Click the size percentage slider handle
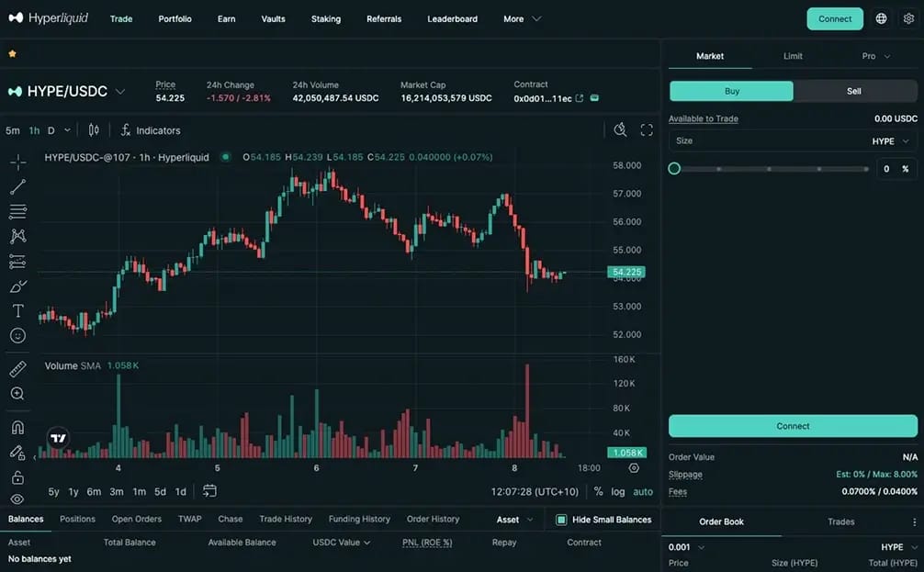 tap(674, 169)
